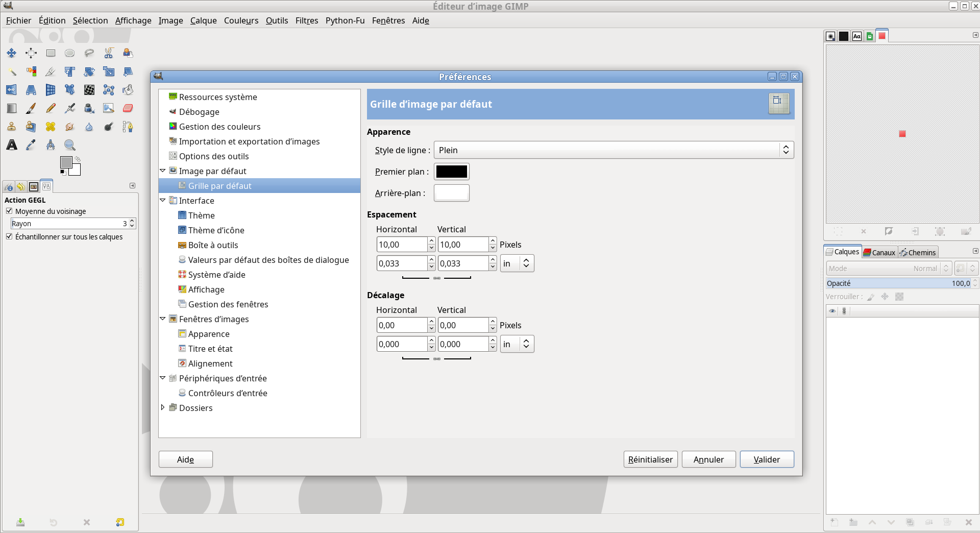Choose the Eraser tool
The height and width of the screenshot is (533, 980).
[x=128, y=108]
